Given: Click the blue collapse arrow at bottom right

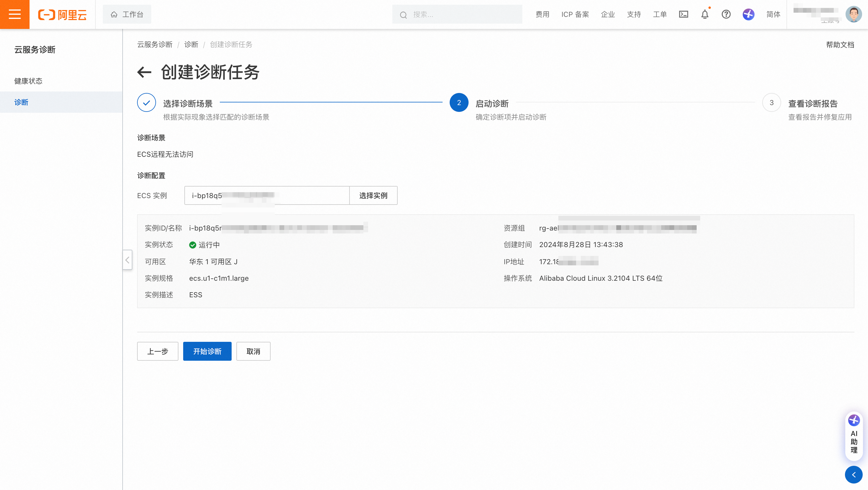Looking at the screenshot, I should pyautogui.click(x=854, y=475).
